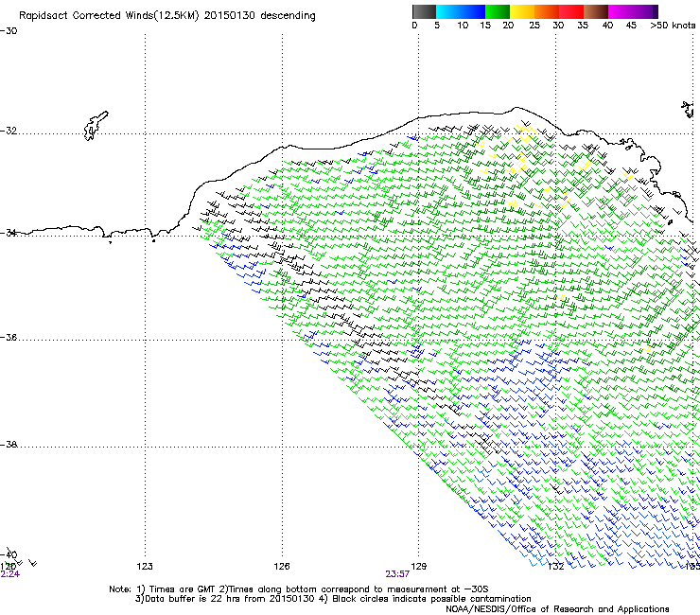The image size is (700, 615).
Task: Click the red 30-35 knots legend swatch
Action: 571,11
